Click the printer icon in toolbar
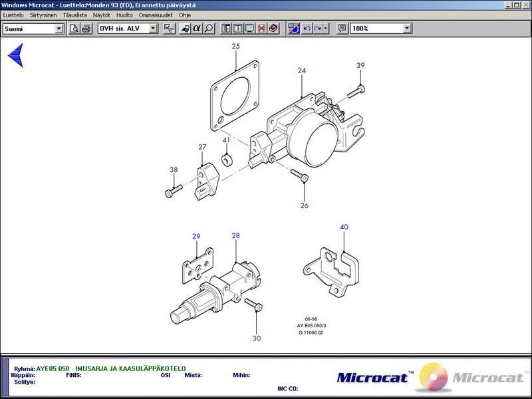532x399 pixels. click(86, 29)
